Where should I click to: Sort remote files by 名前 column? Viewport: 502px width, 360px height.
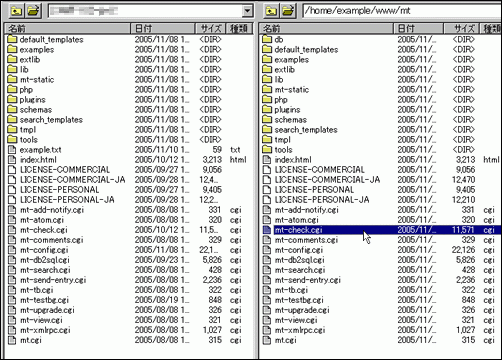pos(327,29)
